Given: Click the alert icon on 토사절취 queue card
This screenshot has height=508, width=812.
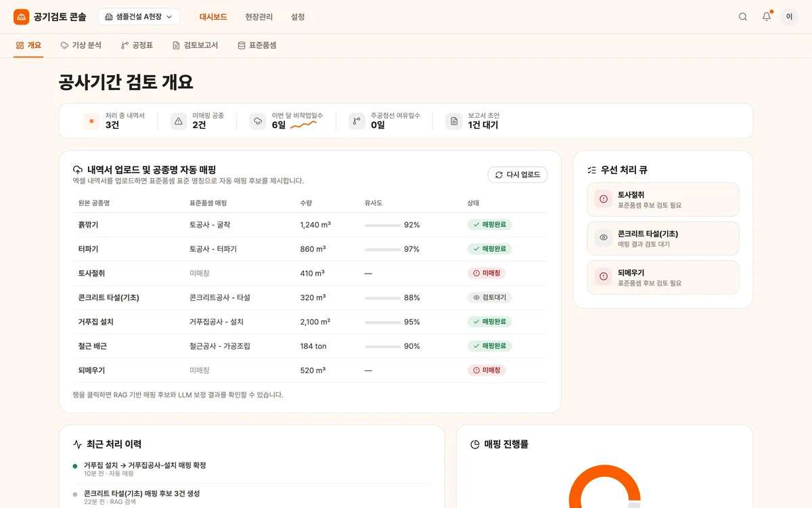Looking at the screenshot, I should pos(604,199).
